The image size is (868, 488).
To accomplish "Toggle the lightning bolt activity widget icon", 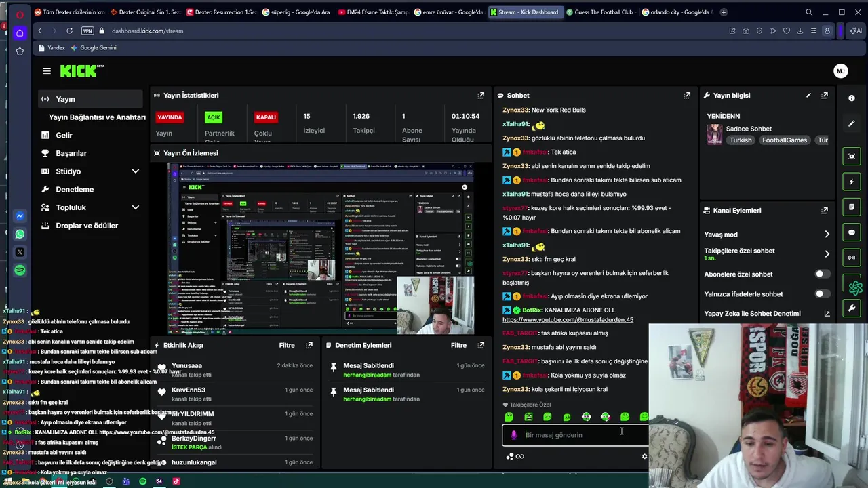I will pyautogui.click(x=852, y=182).
